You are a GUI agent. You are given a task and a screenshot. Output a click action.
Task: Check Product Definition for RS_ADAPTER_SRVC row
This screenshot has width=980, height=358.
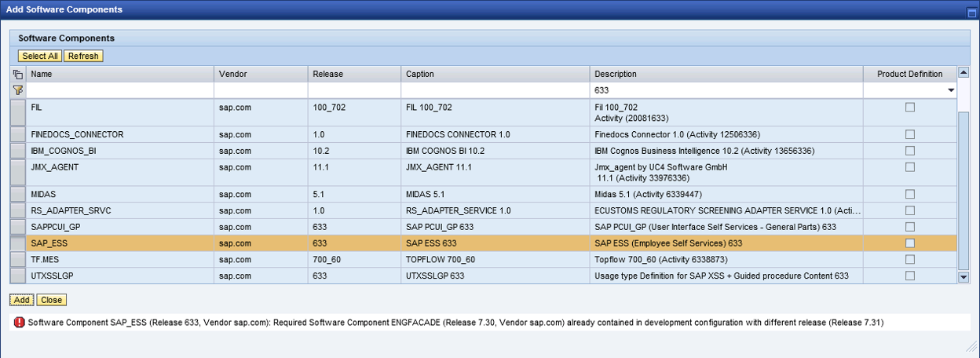tap(910, 210)
